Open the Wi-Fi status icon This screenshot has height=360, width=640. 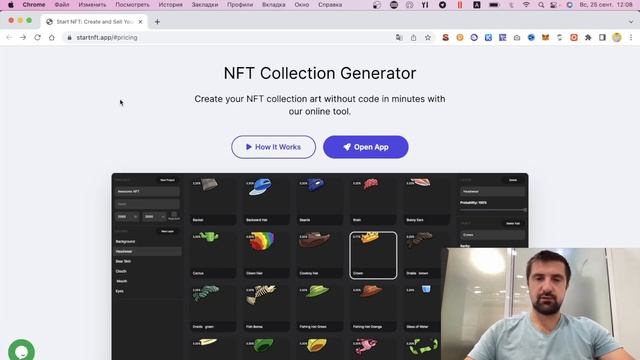(526, 5)
